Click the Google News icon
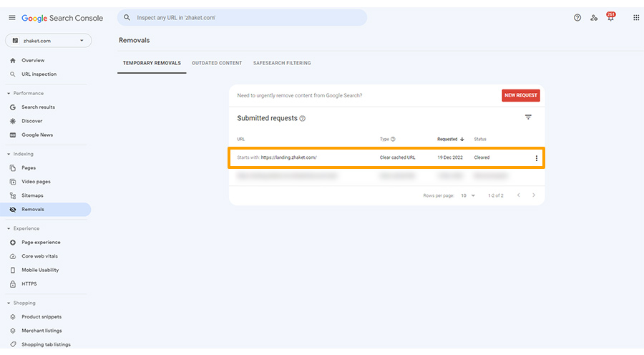 pyautogui.click(x=13, y=135)
